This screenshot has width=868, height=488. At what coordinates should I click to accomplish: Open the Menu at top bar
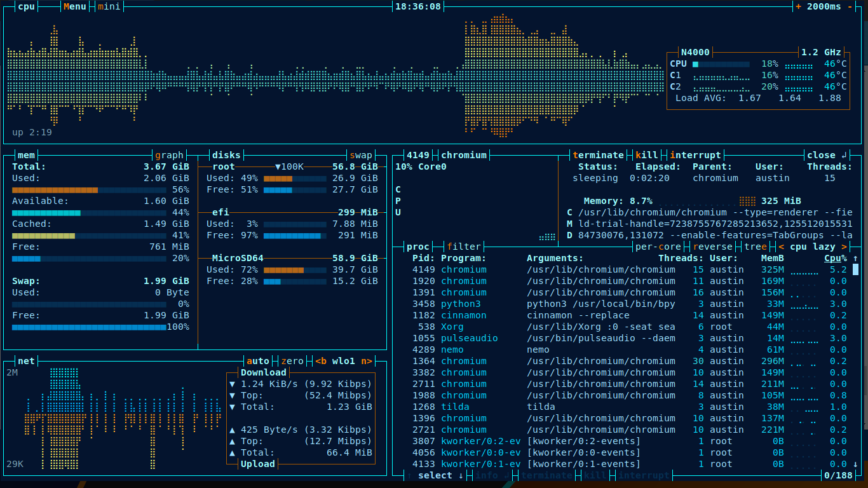75,6
